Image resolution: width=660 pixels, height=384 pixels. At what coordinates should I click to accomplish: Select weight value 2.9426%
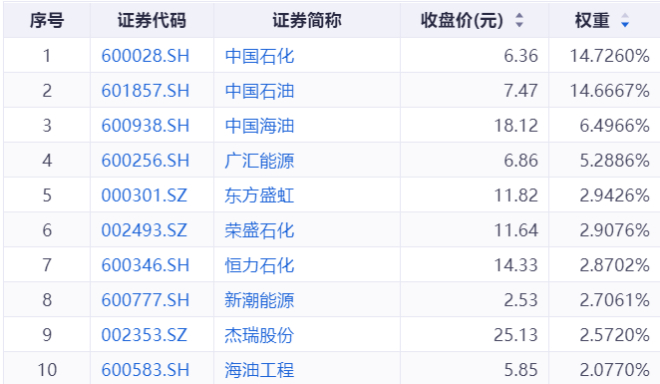(615, 195)
